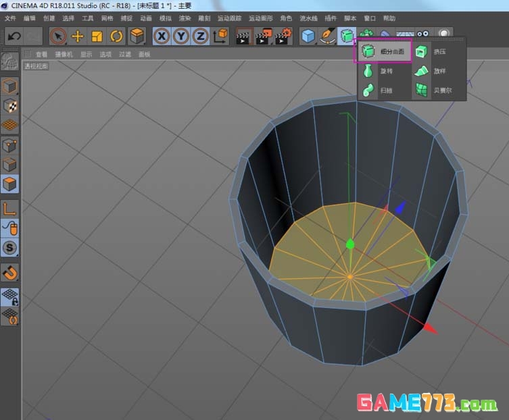Click the green vase Lathe icon
The height and width of the screenshot is (420, 509).
pos(368,71)
